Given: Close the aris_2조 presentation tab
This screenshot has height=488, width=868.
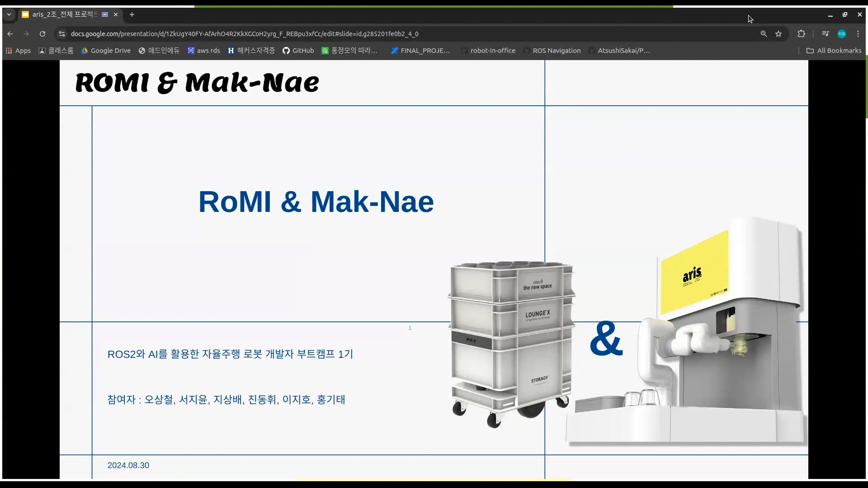Looking at the screenshot, I should point(116,14).
